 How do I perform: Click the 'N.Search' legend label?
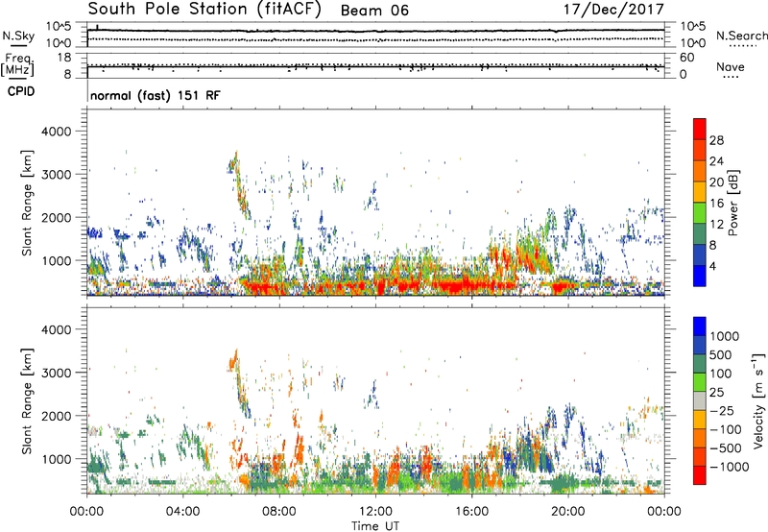coord(742,36)
